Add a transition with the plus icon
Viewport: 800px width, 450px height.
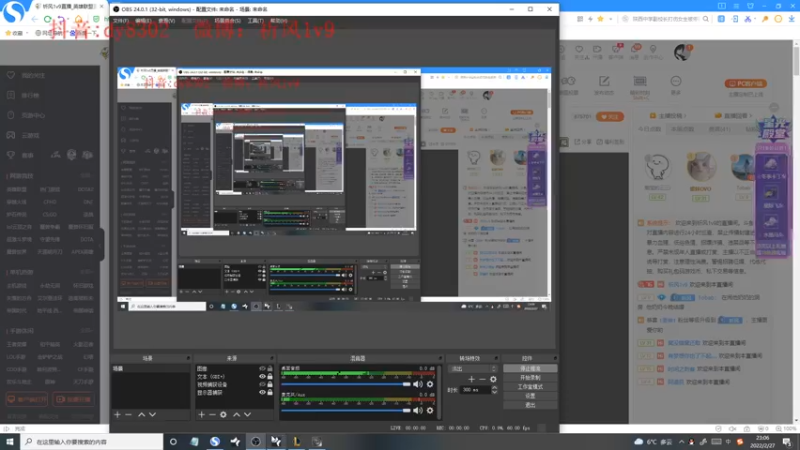click(471, 379)
